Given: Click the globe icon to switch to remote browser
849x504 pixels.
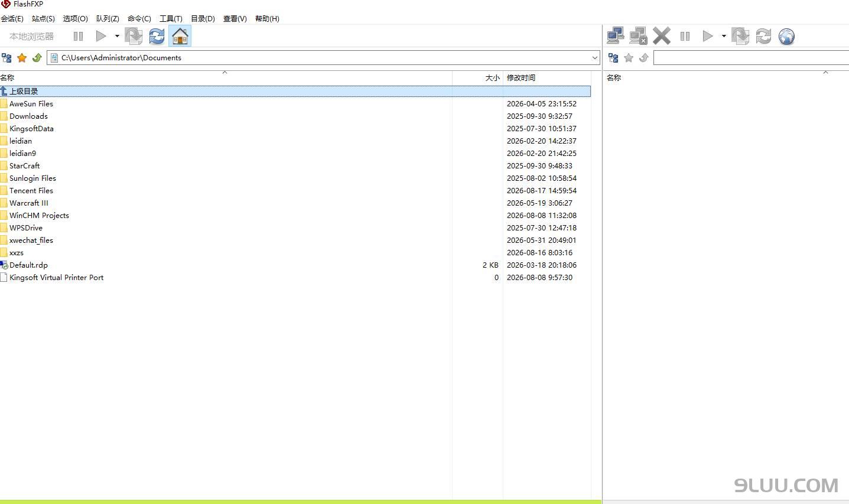Looking at the screenshot, I should tap(786, 37).
